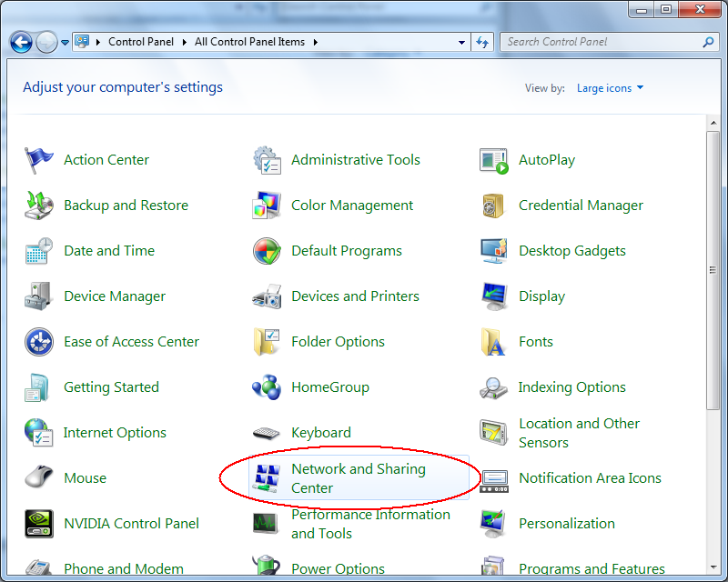
Task: Click the Administrative Tools link
Action: [356, 160]
